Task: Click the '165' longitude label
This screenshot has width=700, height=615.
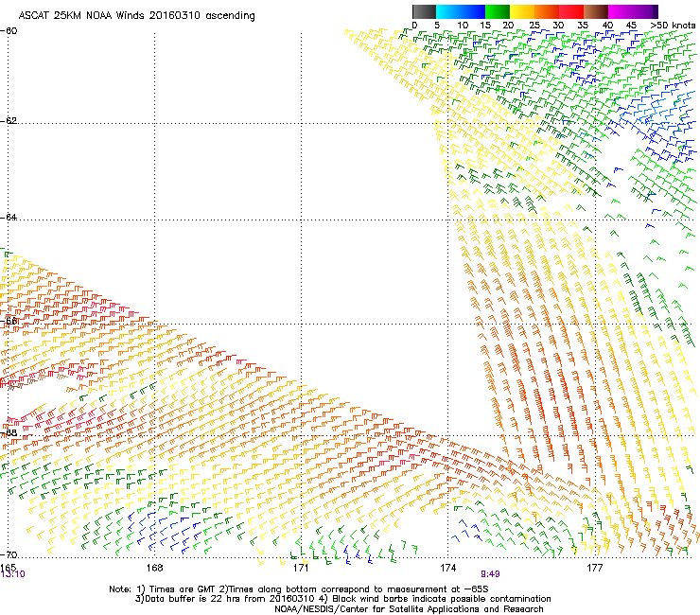Action: pyautogui.click(x=8, y=567)
